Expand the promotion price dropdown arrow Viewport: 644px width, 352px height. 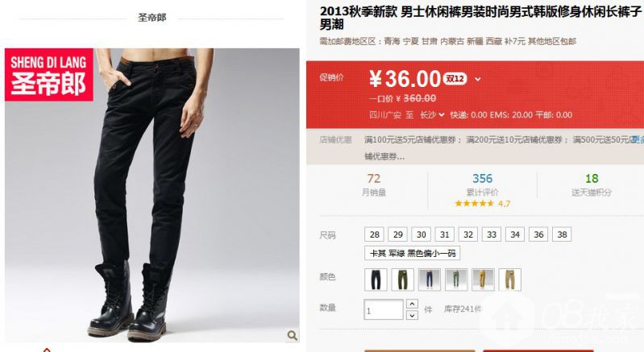point(478,79)
